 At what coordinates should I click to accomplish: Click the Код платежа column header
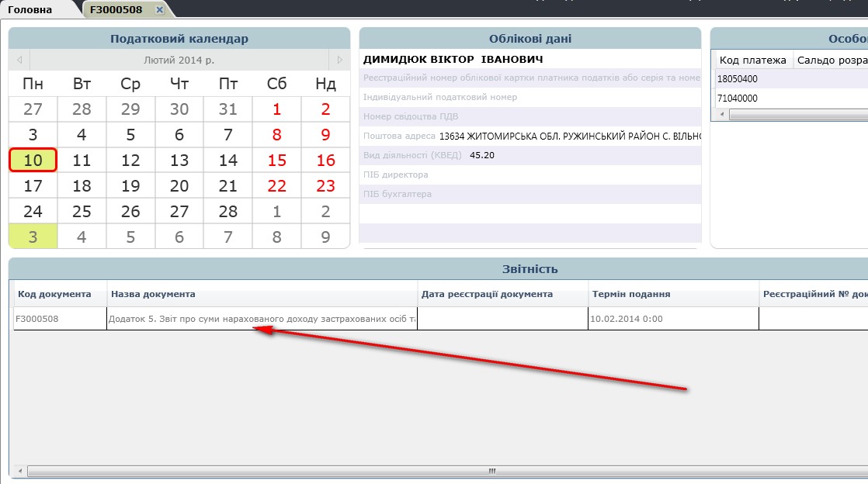752,60
